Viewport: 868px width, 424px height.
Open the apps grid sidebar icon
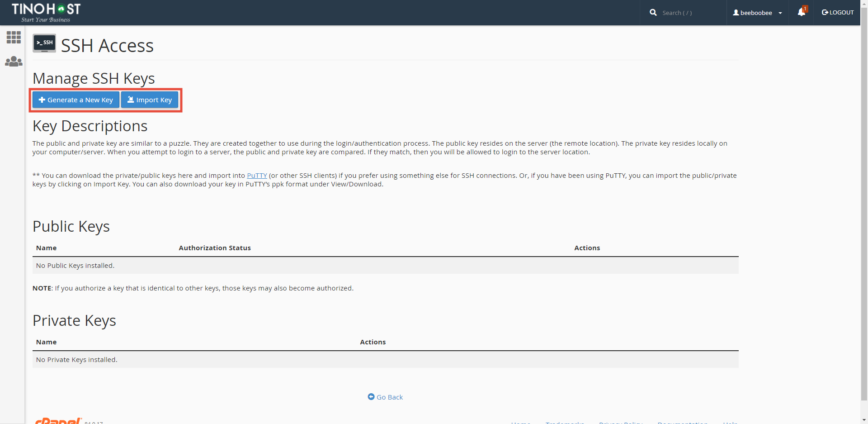14,38
